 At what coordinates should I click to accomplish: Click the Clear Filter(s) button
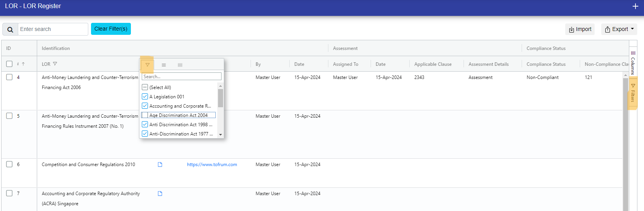click(111, 29)
